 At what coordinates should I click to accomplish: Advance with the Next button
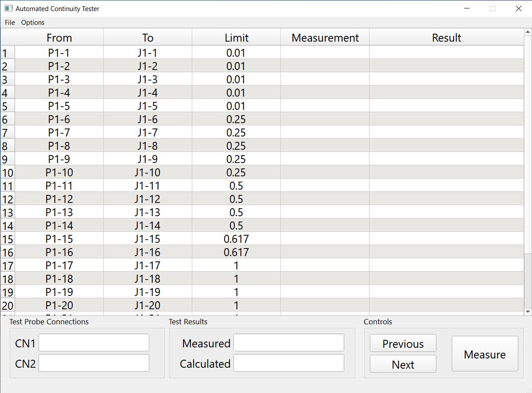point(403,364)
